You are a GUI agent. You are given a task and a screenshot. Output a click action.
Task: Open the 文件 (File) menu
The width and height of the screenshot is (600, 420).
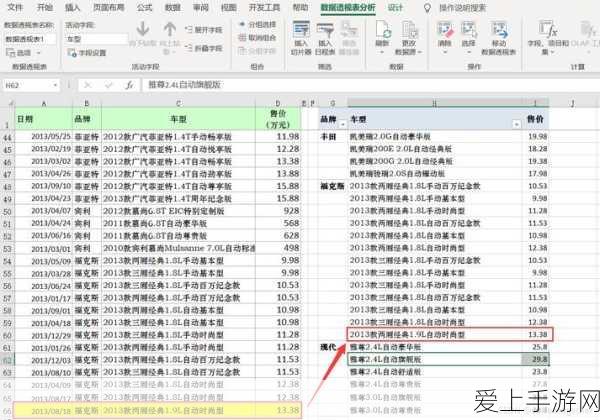(15, 7)
